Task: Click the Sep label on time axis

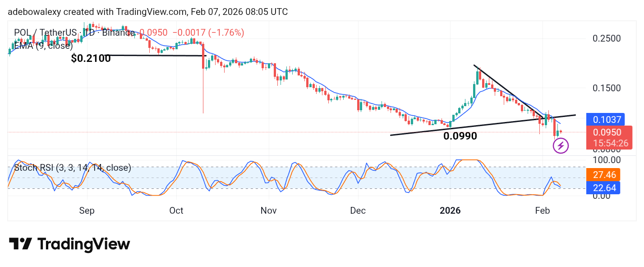Action: tap(87, 211)
